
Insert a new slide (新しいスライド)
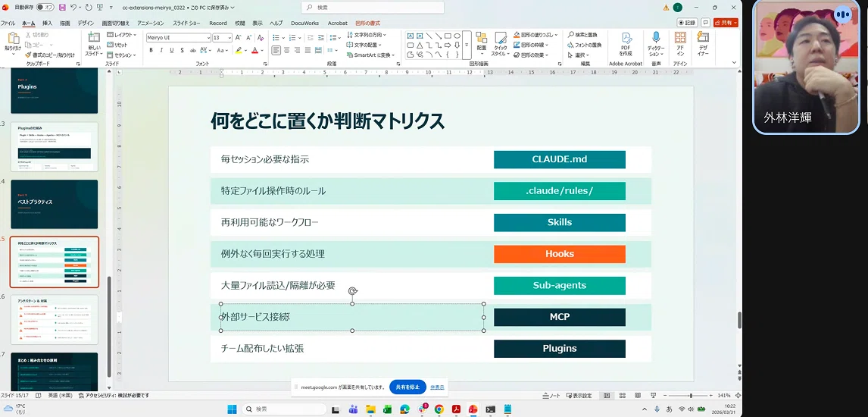point(93,44)
